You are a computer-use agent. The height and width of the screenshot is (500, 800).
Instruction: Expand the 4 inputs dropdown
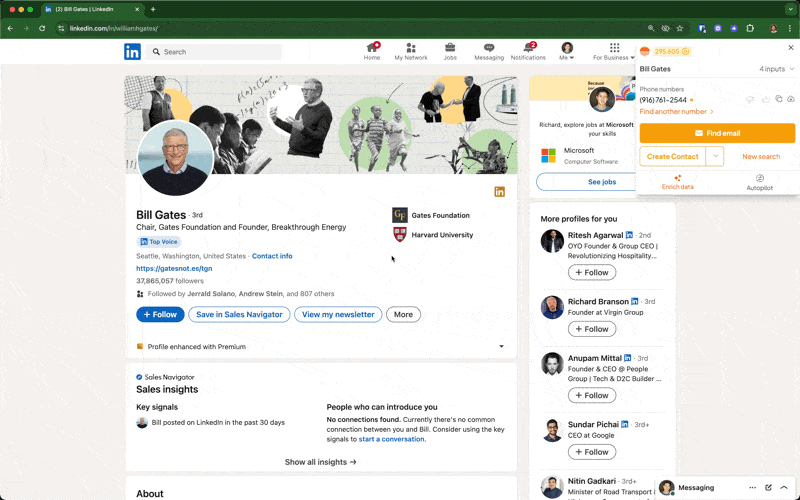(777, 69)
